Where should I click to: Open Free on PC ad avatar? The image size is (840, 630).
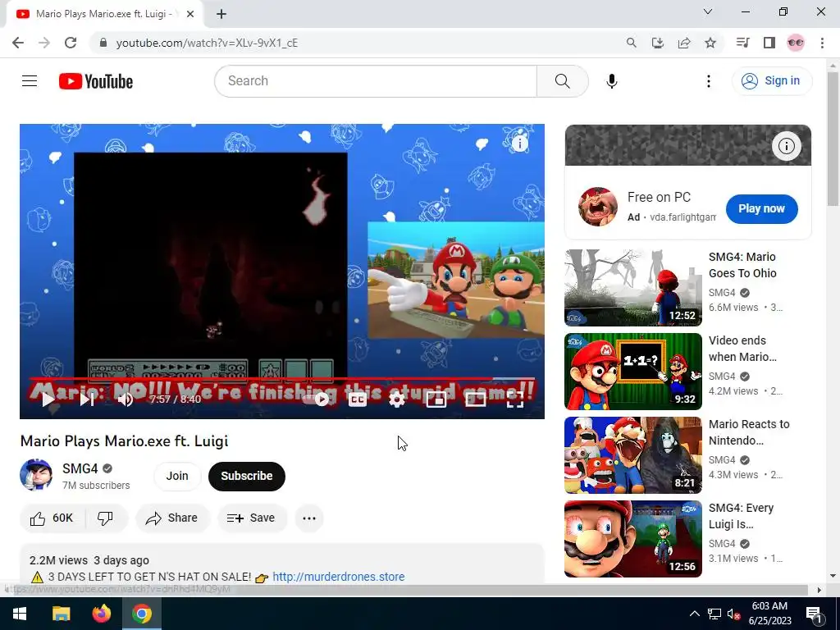[x=598, y=207]
